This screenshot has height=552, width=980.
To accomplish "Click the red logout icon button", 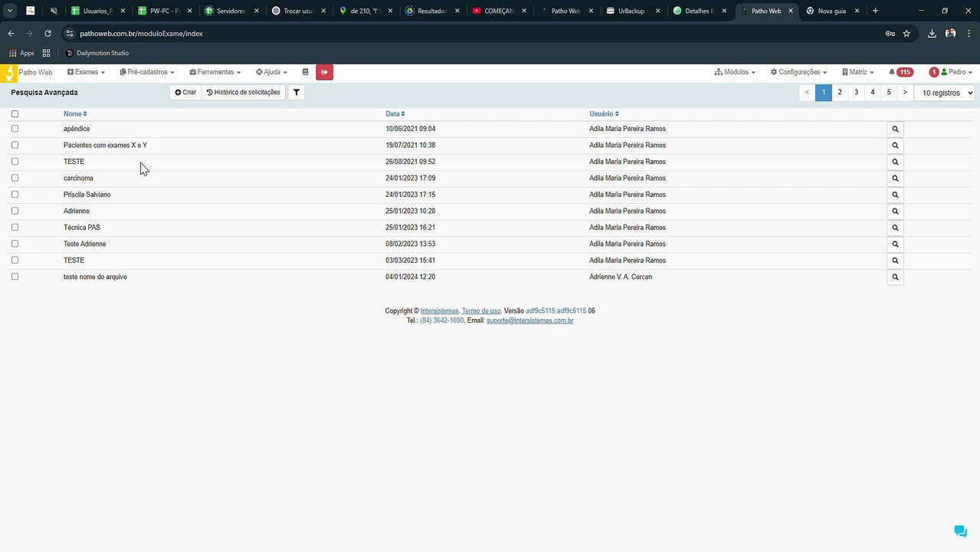I will pos(324,72).
